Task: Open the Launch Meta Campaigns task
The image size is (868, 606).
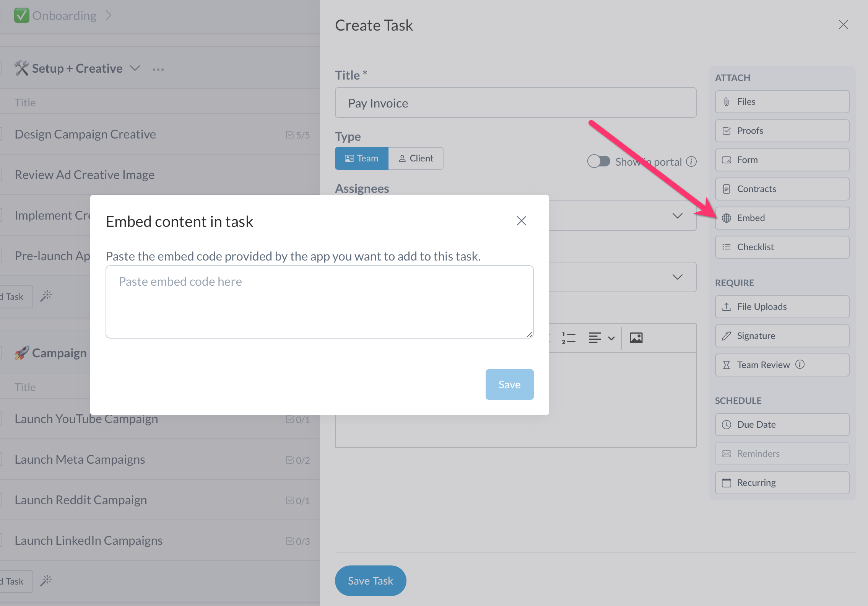Action: (80, 459)
